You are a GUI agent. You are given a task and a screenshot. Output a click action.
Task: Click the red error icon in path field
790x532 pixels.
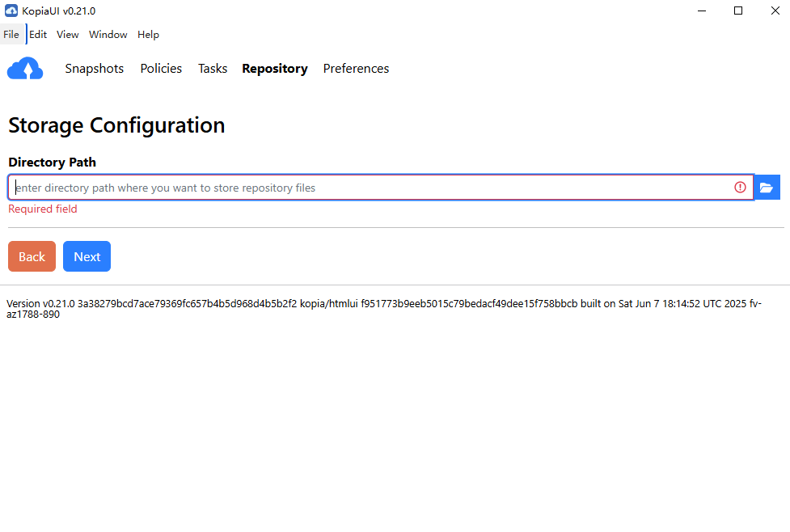(x=740, y=188)
